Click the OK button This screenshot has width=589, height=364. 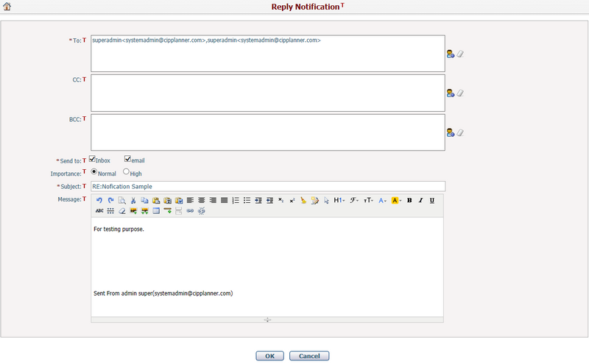pos(269,356)
